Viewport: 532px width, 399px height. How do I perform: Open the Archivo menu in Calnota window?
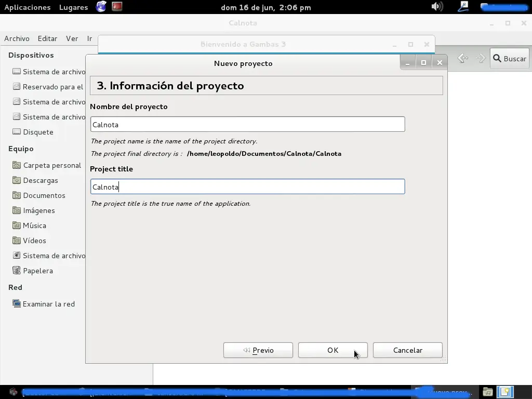pyautogui.click(x=17, y=38)
